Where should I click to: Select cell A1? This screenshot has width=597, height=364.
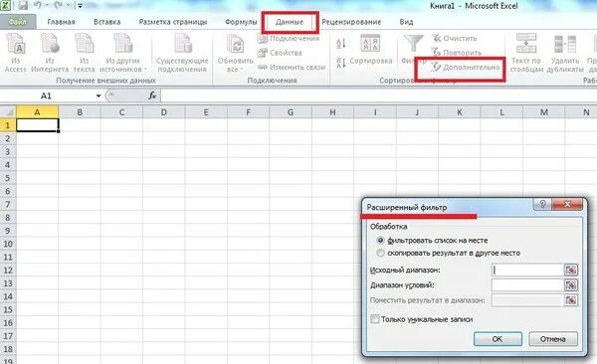(38, 125)
